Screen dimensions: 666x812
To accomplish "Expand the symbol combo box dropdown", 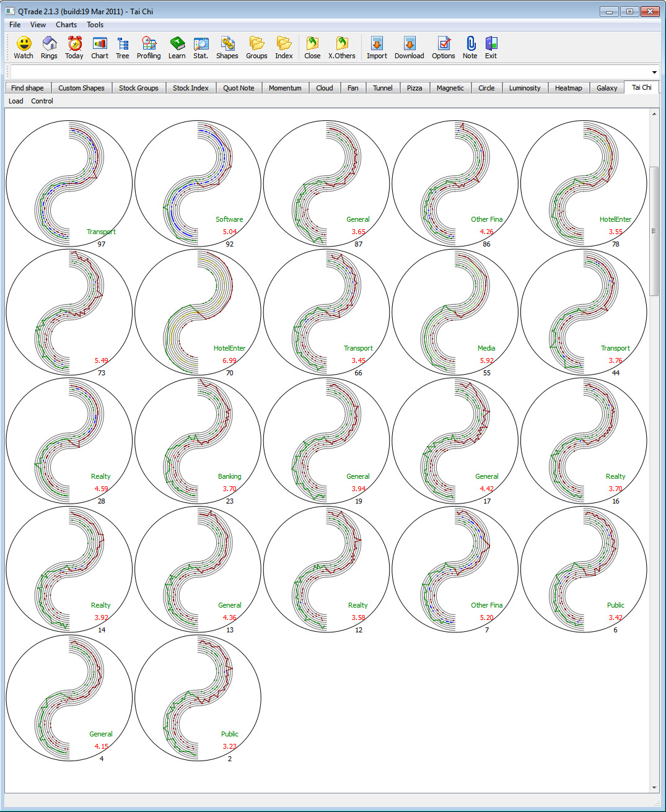I will [654, 72].
